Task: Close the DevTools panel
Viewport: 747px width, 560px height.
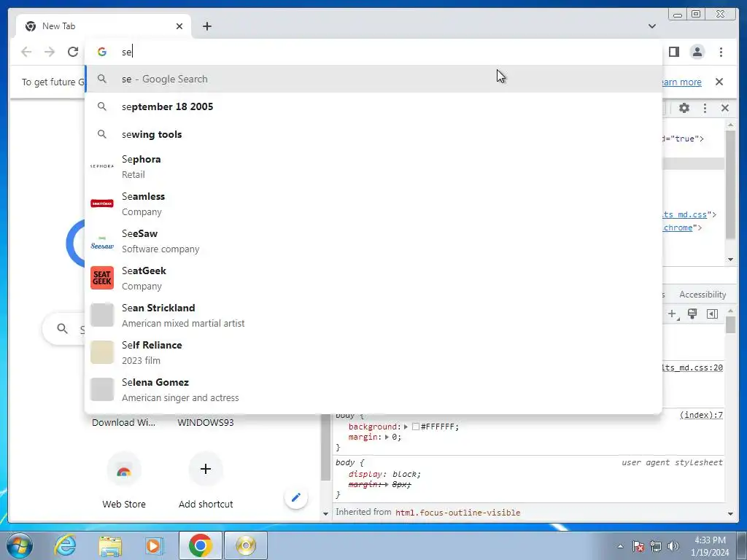Action: point(725,108)
